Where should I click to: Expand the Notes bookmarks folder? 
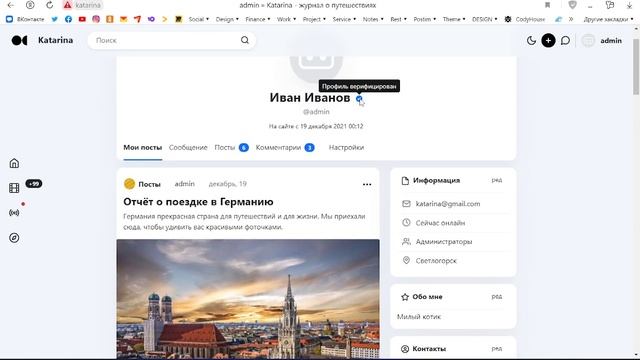pyautogui.click(x=373, y=19)
